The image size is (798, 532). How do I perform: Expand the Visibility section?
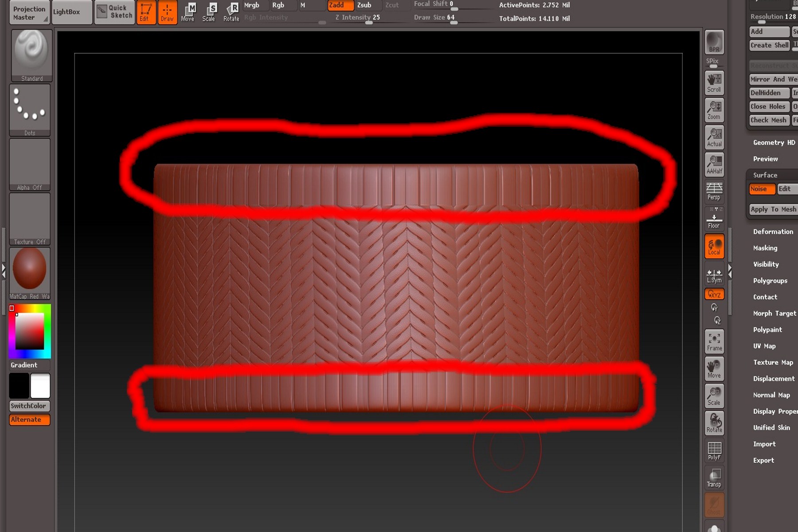click(766, 264)
